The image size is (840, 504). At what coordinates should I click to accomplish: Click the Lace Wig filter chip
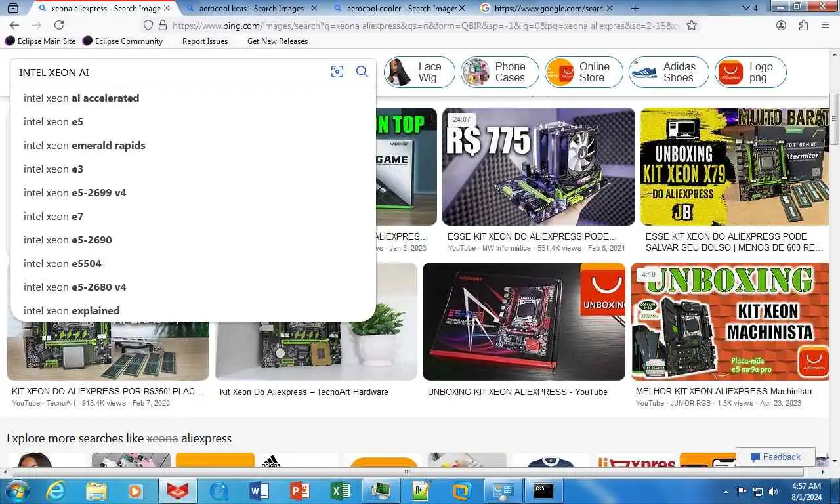click(x=419, y=72)
